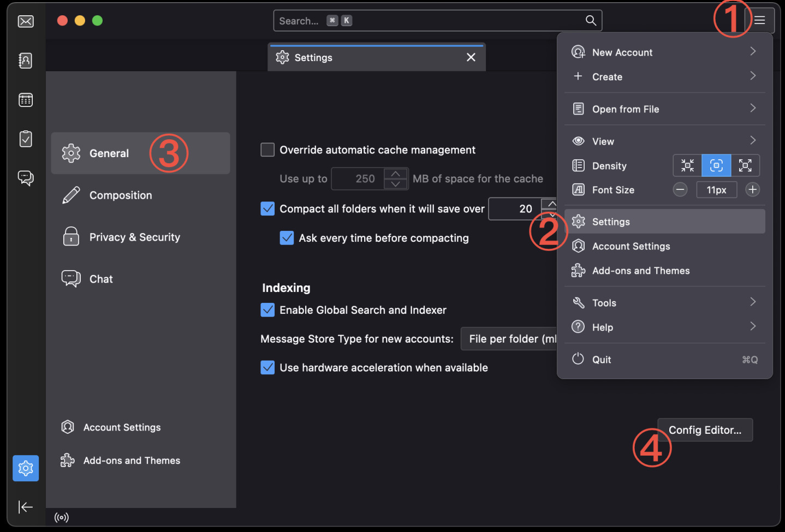Open the Mail space from the spaces toolbar
Screen dimensions: 785x532
(25, 21)
